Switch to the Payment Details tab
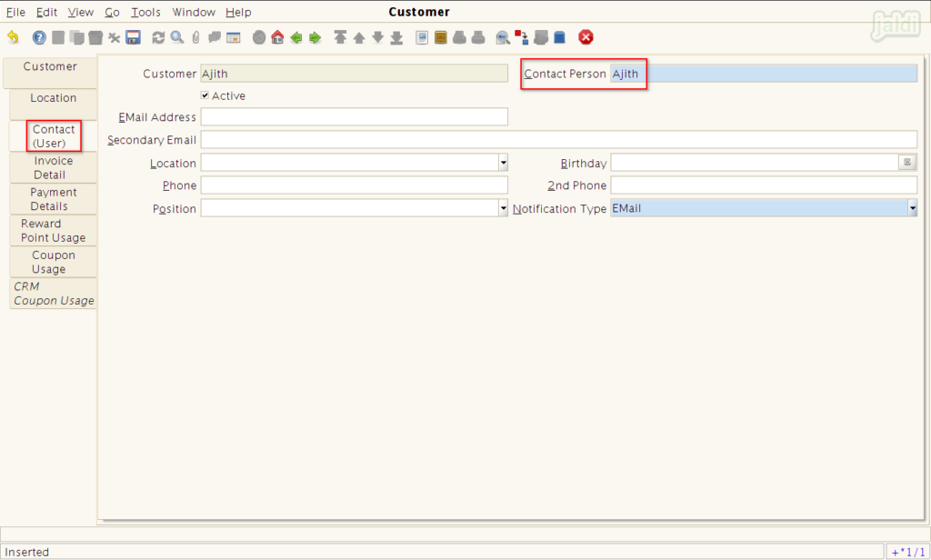The height and width of the screenshot is (560, 931). 54,199
